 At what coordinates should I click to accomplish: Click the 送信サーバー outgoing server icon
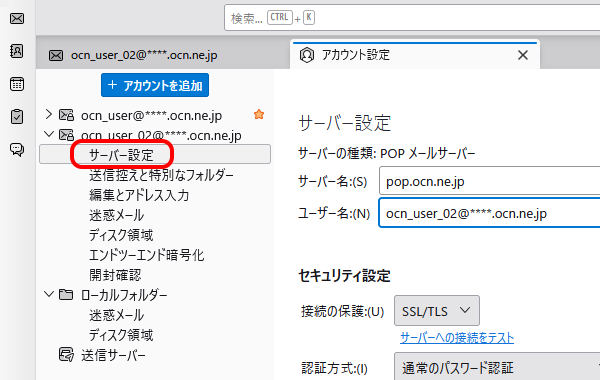[x=66, y=355]
